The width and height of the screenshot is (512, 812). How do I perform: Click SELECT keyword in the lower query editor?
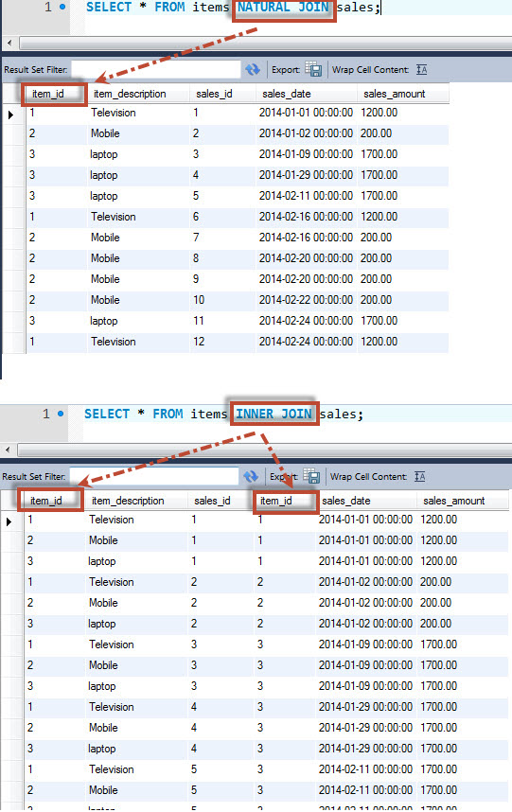(107, 414)
